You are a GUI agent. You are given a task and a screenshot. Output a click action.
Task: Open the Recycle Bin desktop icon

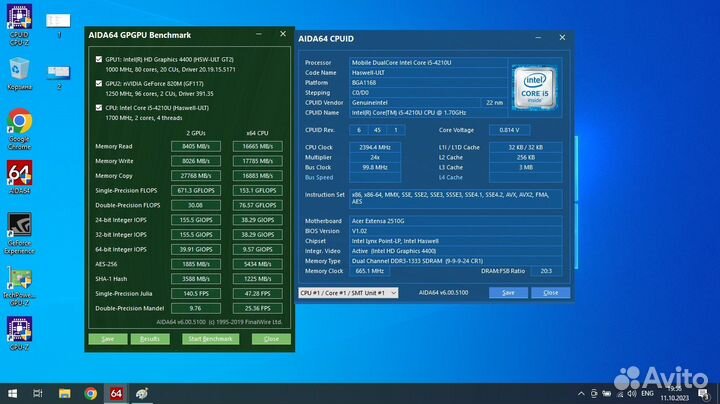19,73
